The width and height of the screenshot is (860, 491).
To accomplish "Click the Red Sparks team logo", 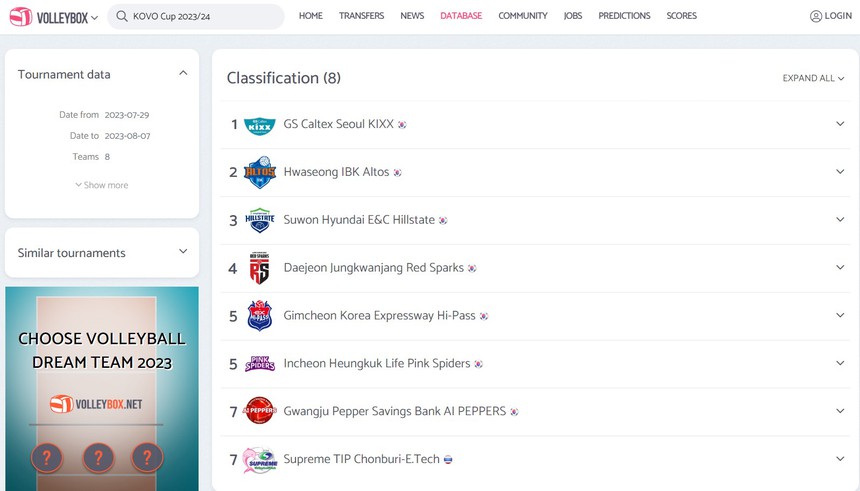I will click(260, 268).
